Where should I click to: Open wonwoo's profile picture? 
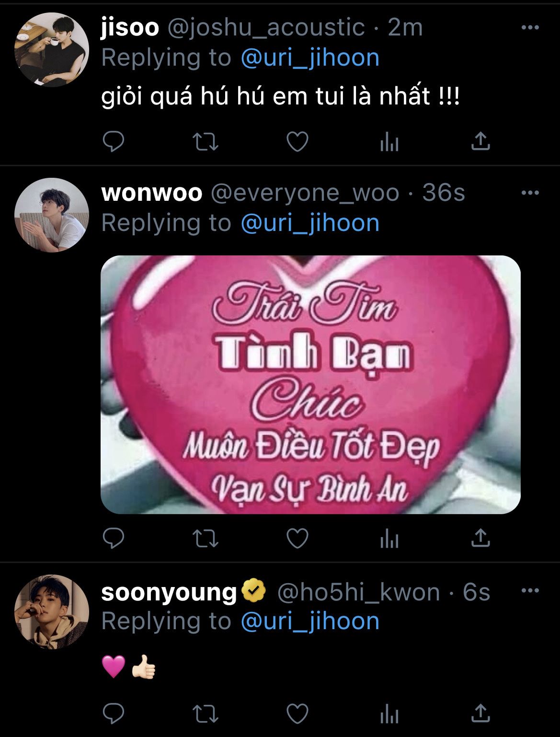(52, 215)
